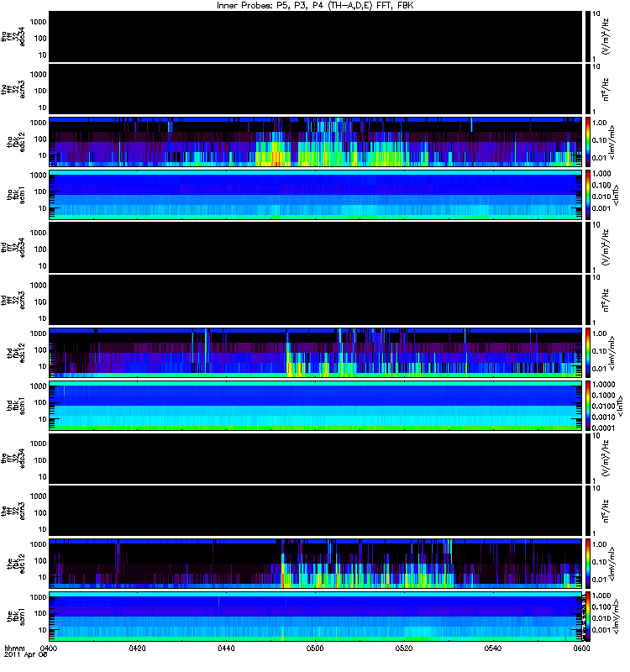630x672 pixels.
Task: Select the the fff edc34 spectrogram panel
Action: (x=316, y=459)
